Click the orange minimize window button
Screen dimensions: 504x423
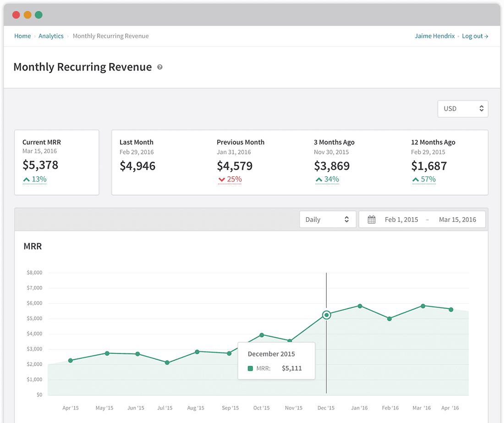pyautogui.click(x=27, y=15)
